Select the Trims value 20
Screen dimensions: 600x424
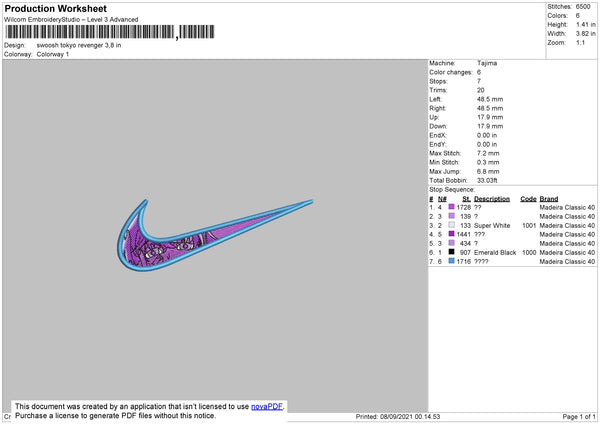click(x=481, y=90)
